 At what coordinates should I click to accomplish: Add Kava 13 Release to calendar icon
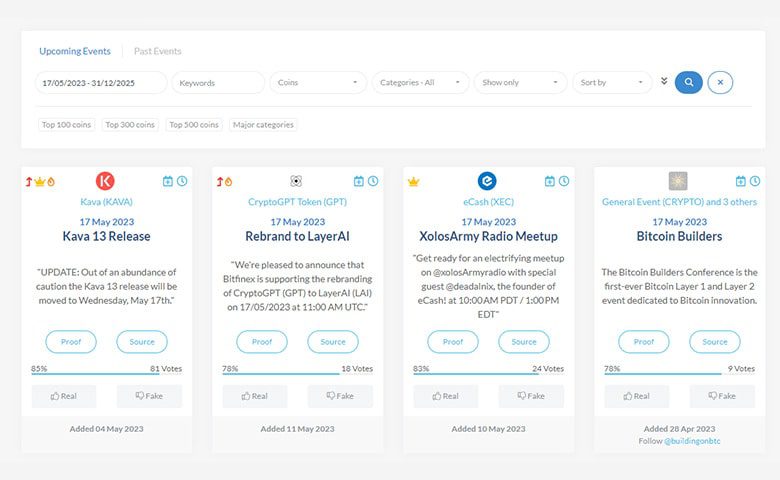point(168,181)
